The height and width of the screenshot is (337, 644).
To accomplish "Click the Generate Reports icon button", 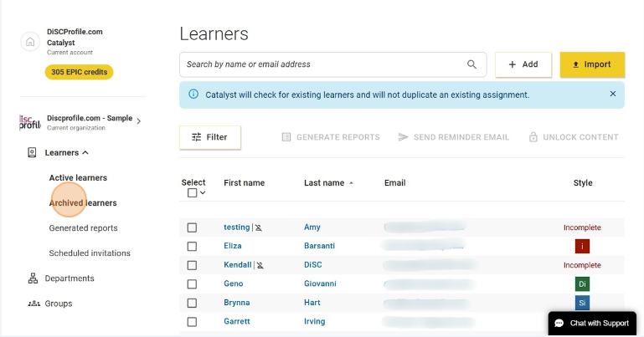I will tap(331, 137).
